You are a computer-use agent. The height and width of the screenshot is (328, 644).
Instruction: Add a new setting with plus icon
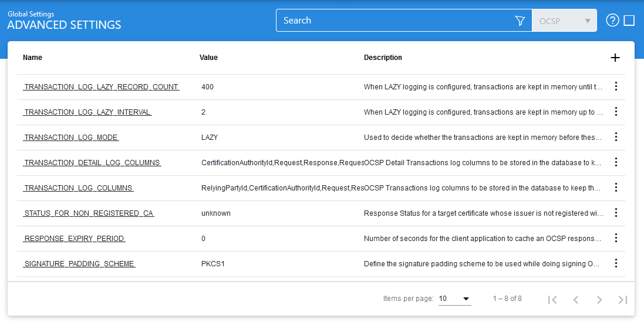[x=615, y=58]
